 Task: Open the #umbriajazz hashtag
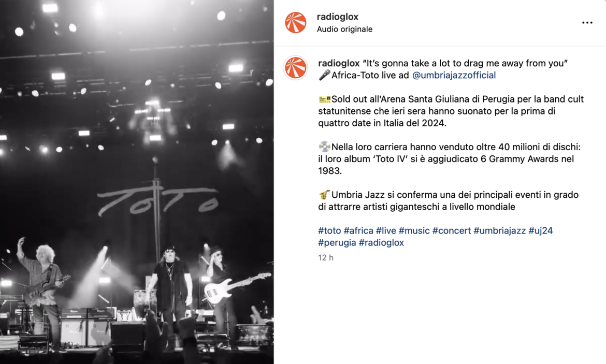click(x=500, y=231)
